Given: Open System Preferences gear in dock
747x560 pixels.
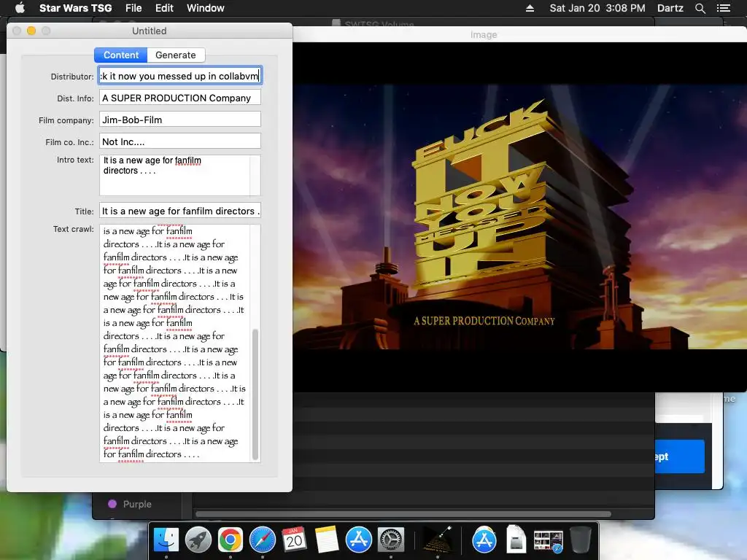Looking at the screenshot, I should click(391, 540).
